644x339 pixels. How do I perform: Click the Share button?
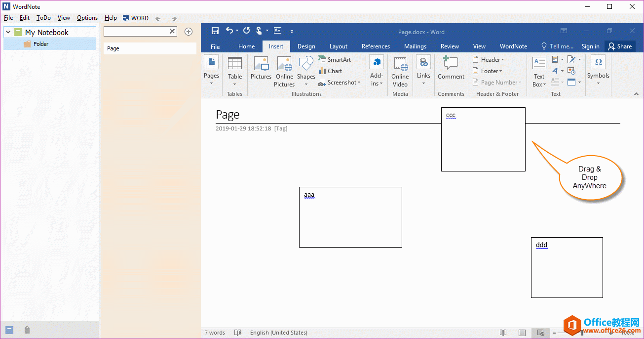click(620, 46)
